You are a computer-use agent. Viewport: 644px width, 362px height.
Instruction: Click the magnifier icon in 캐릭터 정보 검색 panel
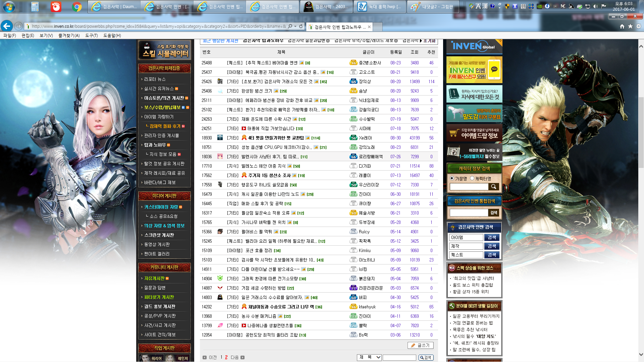click(494, 187)
